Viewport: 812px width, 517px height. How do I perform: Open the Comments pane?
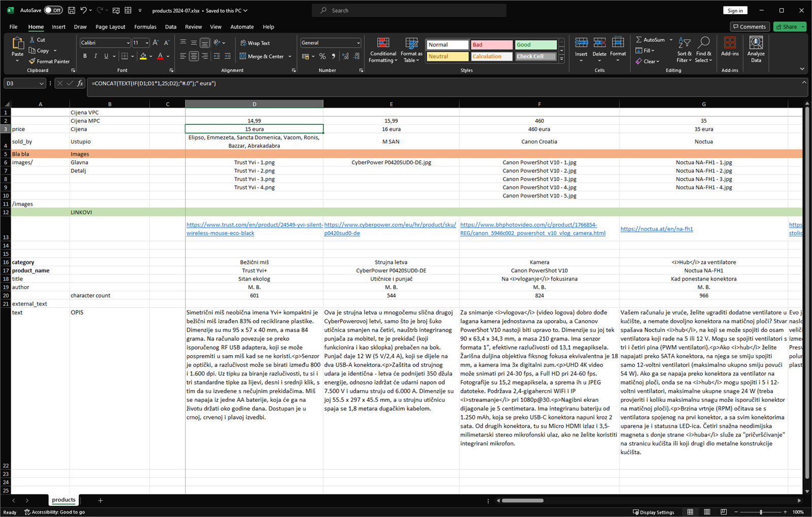point(750,27)
